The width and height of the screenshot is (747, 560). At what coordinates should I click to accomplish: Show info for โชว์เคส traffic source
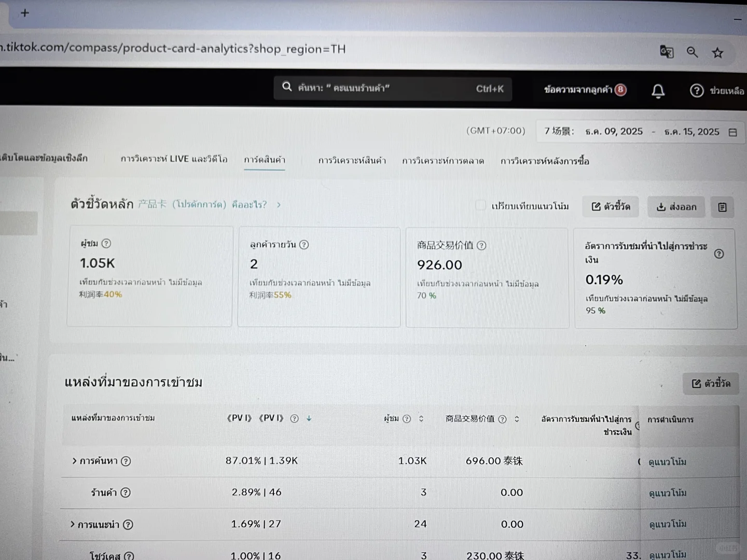(x=129, y=556)
